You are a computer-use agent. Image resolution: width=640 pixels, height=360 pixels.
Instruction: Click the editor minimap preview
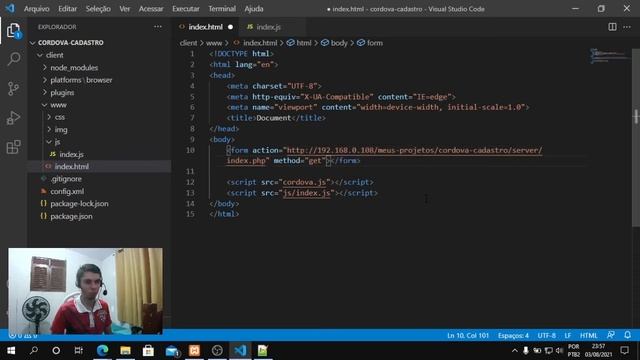pyautogui.click(x=609, y=56)
